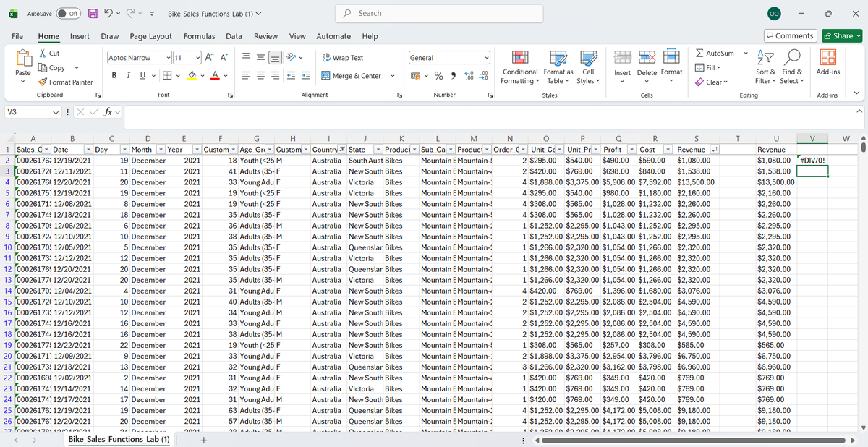Toggle the AutoSave switch
868x447 pixels.
tap(67, 14)
